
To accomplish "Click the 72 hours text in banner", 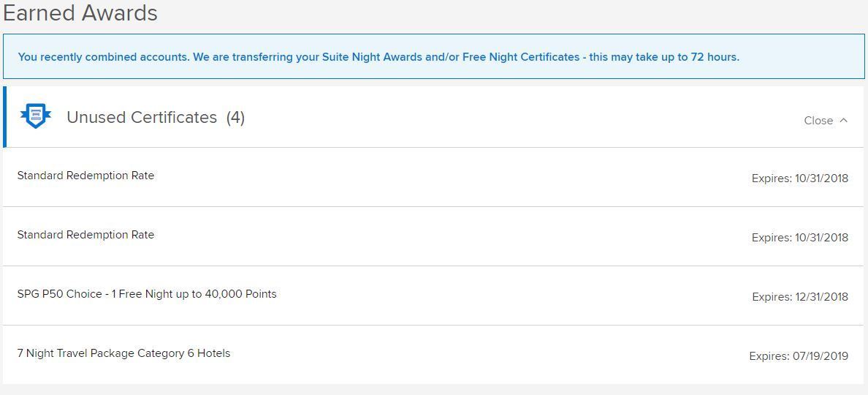I will (715, 57).
